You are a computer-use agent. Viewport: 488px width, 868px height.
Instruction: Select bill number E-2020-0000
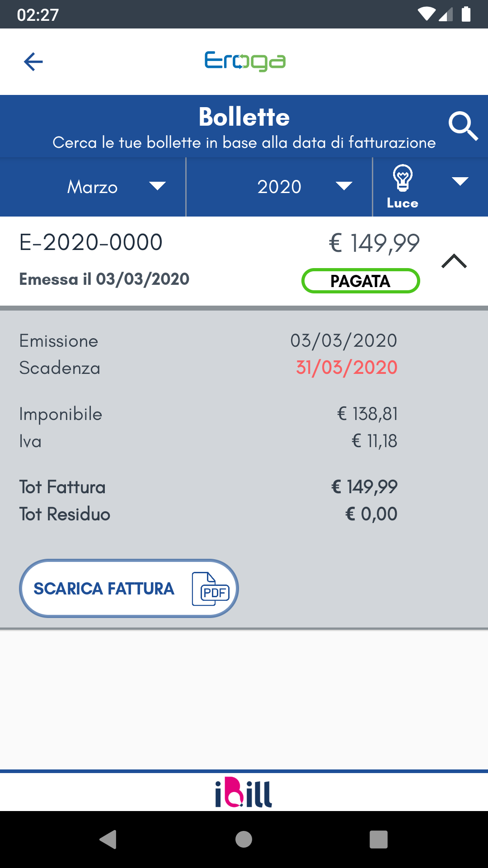(91, 242)
